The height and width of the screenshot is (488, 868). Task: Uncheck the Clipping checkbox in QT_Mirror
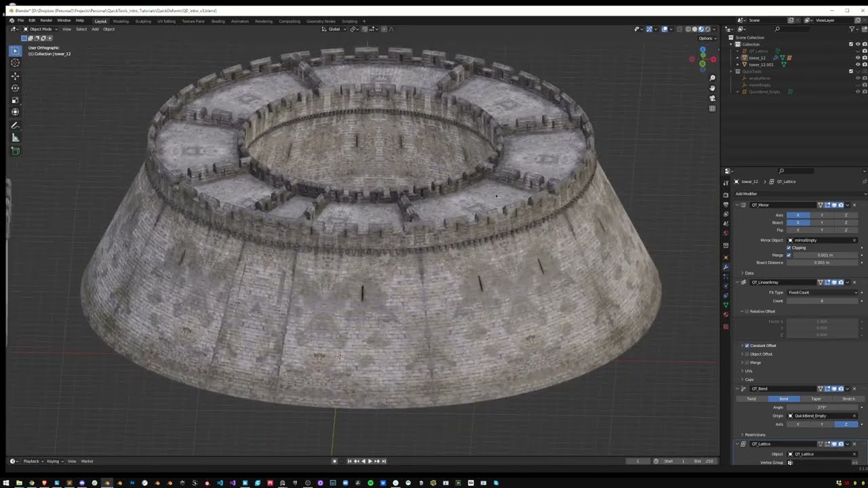pos(789,247)
